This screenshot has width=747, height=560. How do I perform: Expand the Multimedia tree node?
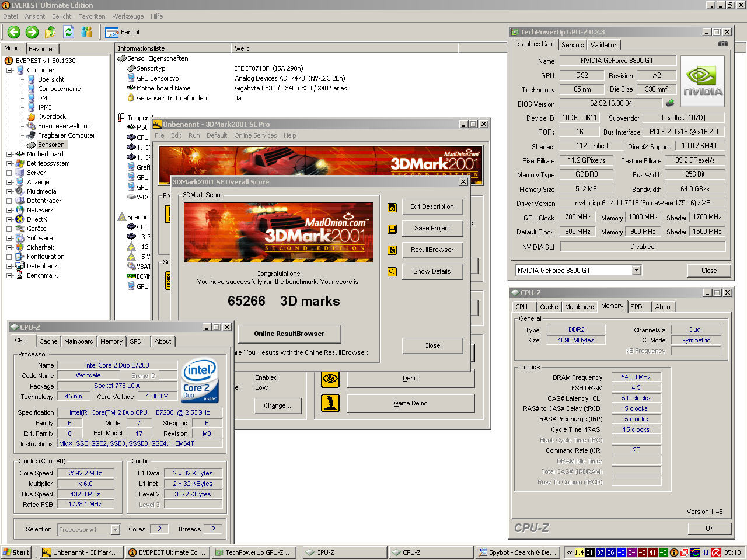click(9, 191)
